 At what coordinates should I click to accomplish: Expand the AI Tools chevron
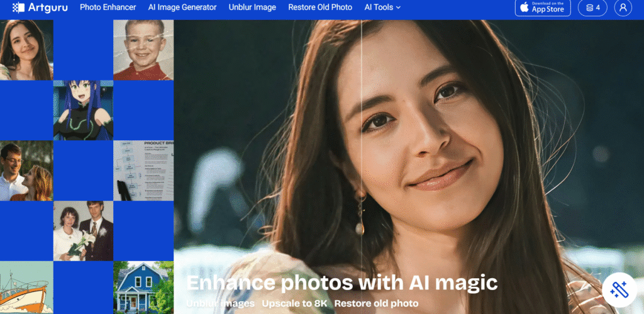(x=398, y=8)
